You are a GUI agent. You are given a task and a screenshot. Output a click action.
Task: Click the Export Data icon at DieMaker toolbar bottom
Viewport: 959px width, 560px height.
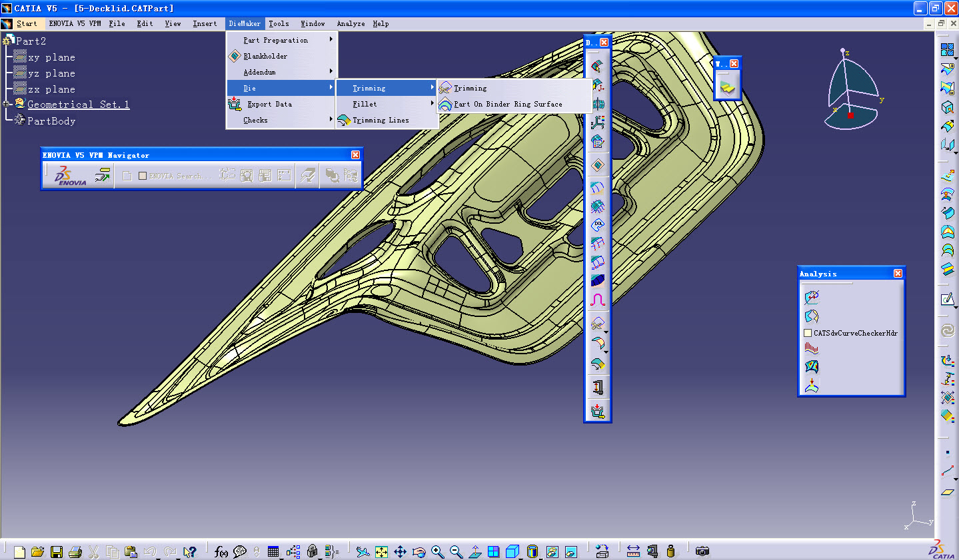[598, 411]
